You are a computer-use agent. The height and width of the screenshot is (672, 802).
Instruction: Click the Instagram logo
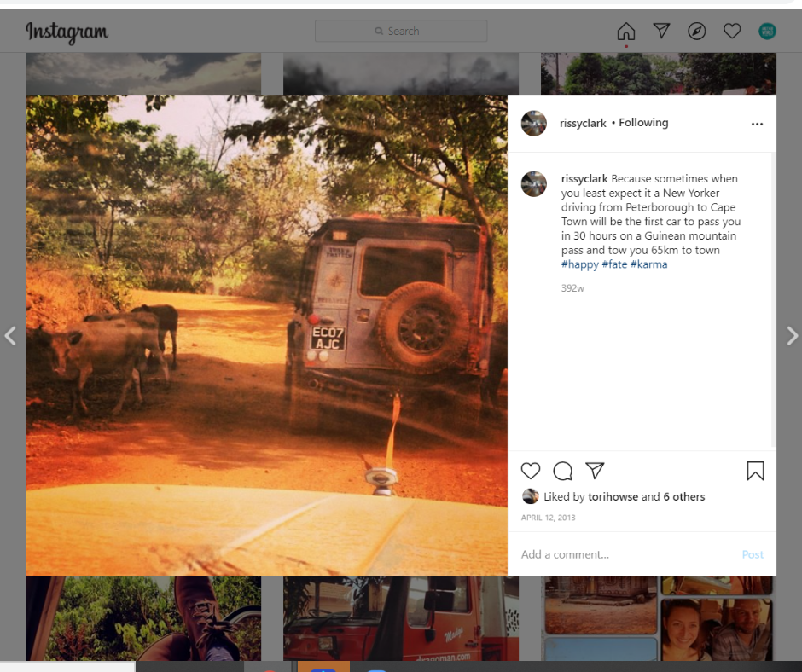click(x=67, y=32)
